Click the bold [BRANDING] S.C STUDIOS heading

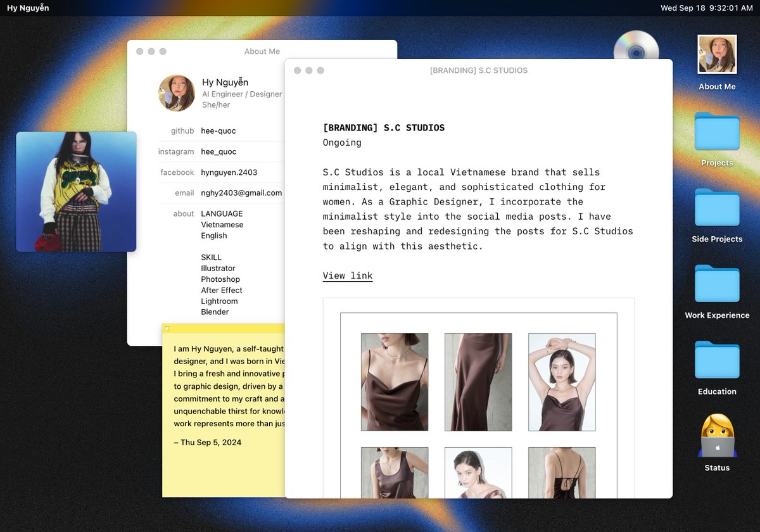tap(384, 128)
